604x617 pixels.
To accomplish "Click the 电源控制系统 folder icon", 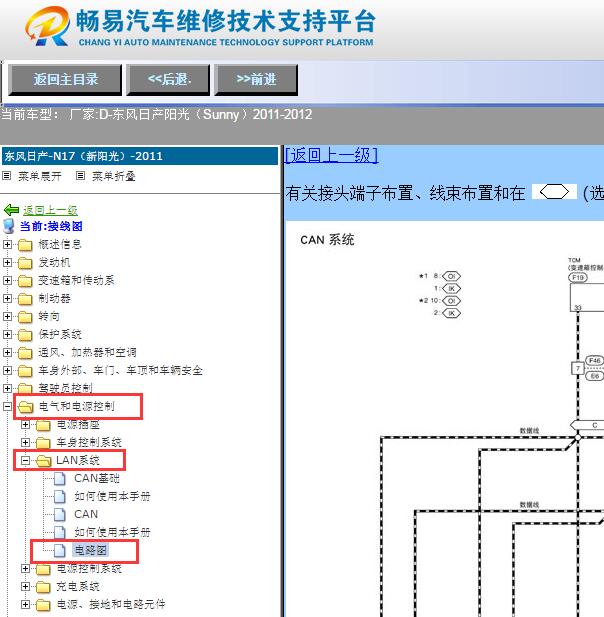I will [43, 569].
